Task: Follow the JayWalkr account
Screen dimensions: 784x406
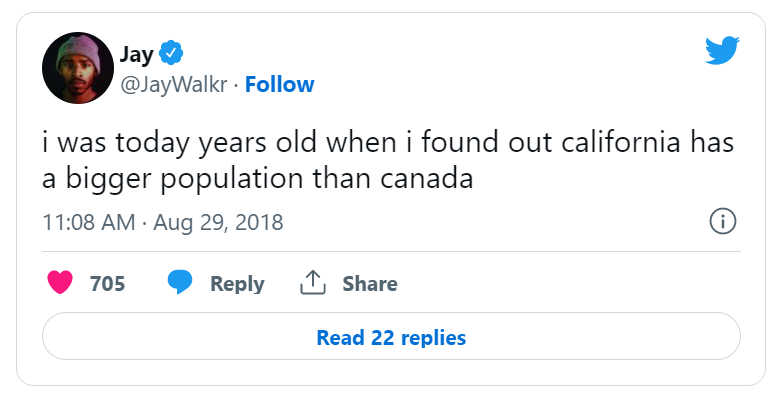Action: (x=279, y=84)
